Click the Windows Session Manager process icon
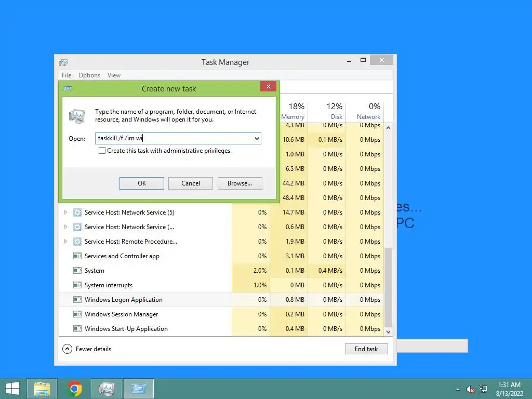The height and width of the screenshot is (399, 532). pyautogui.click(x=77, y=314)
